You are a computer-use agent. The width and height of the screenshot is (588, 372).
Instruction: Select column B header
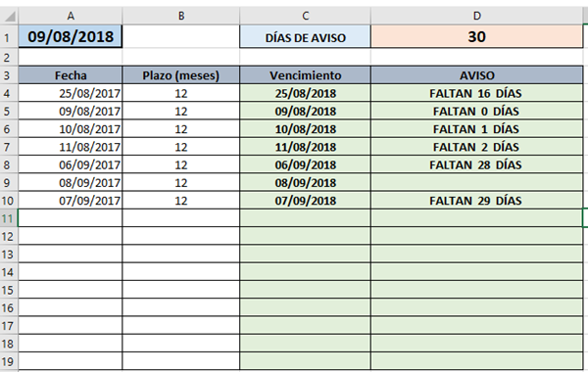tap(181, 16)
